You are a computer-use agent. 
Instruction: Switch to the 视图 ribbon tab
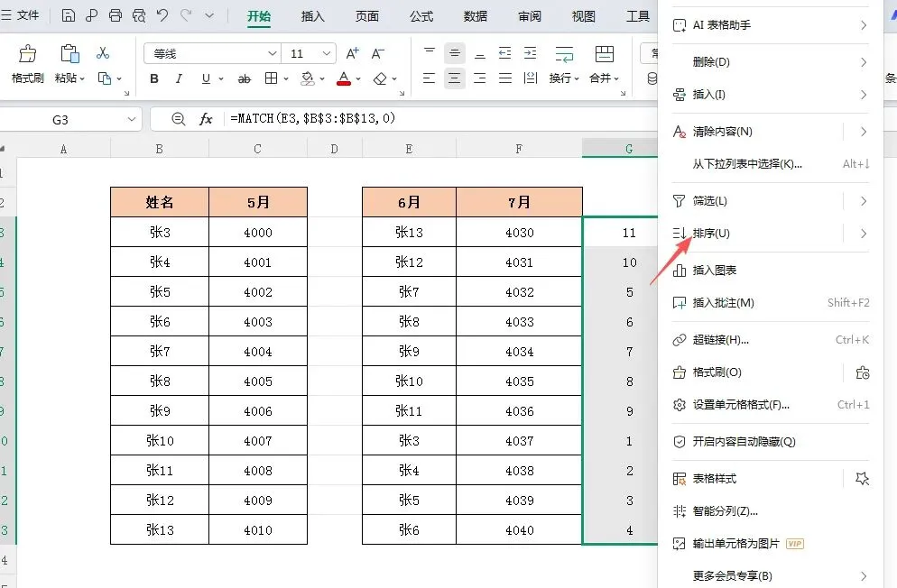pos(584,16)
